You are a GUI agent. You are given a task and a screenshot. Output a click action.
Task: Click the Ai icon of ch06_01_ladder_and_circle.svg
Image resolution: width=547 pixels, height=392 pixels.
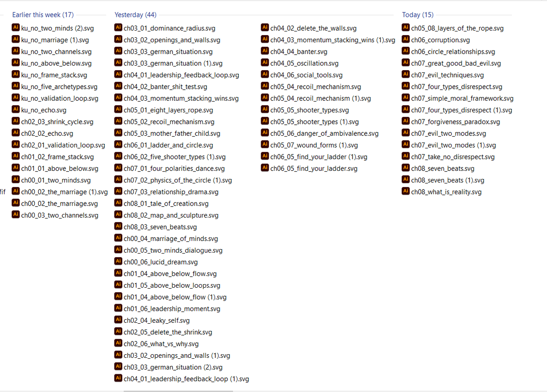tap(118, 145)
